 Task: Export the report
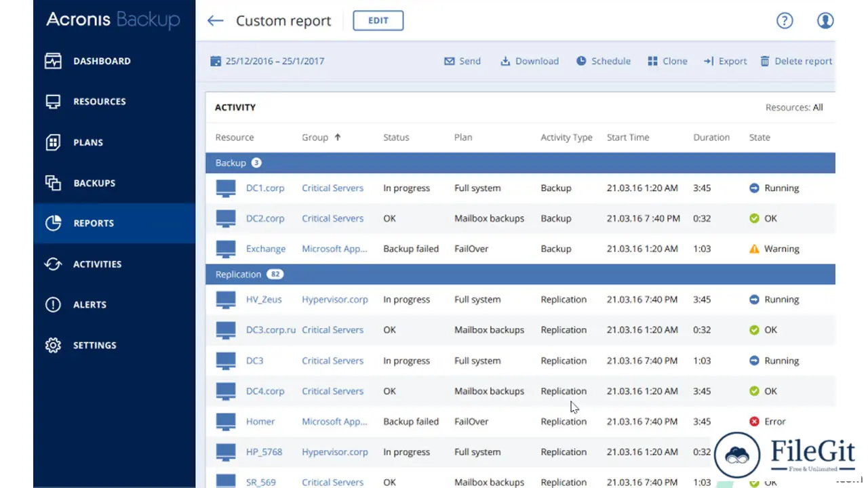[x=725, y=61]
